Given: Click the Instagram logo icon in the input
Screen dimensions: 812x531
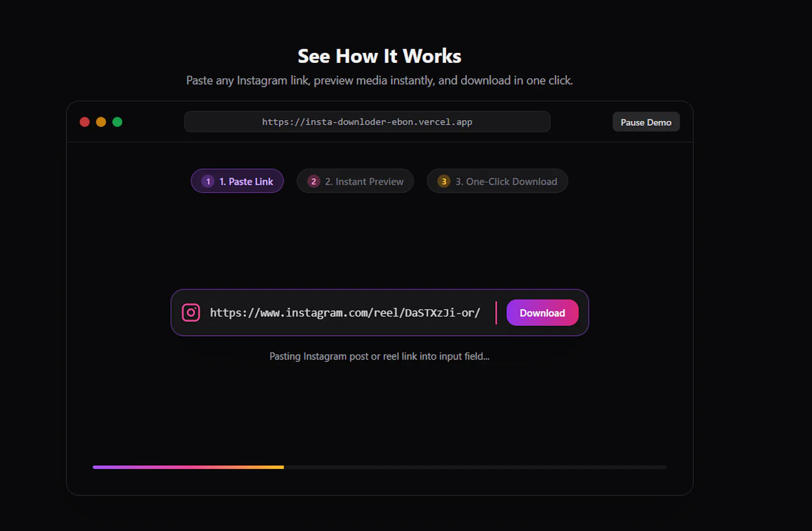Looking at the screenshot, I should click(x=191, y=313).
